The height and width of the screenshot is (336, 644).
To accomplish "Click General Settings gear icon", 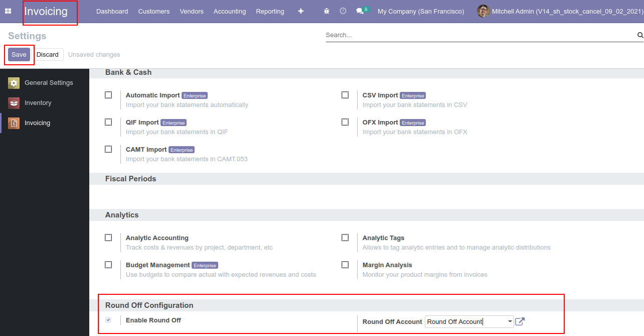I will [x=14, y=83].
